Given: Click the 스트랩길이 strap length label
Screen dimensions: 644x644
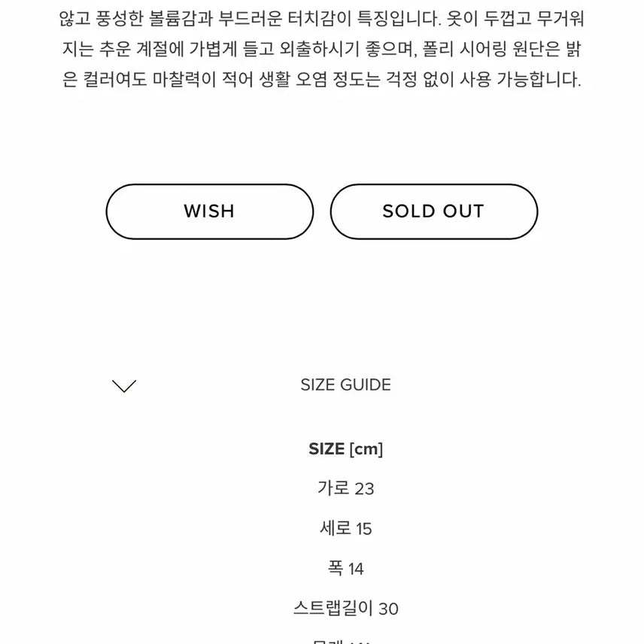Looking at the screenshot, I should 333,608.
